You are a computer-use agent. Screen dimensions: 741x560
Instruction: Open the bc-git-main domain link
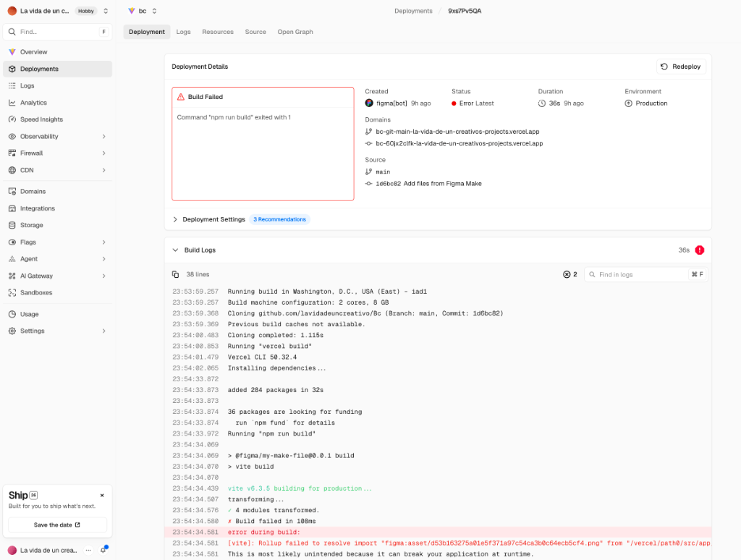pyautogui.click(x=457, y=132)
